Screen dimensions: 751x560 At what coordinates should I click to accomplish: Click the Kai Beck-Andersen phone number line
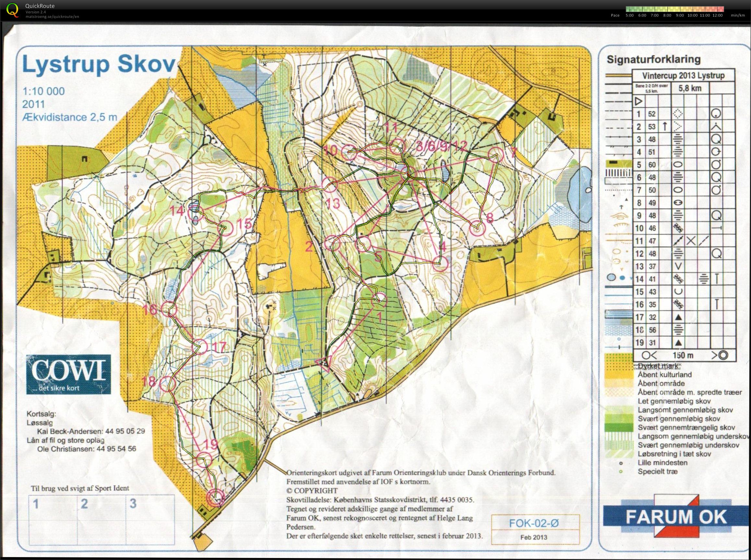click(91, 432)
